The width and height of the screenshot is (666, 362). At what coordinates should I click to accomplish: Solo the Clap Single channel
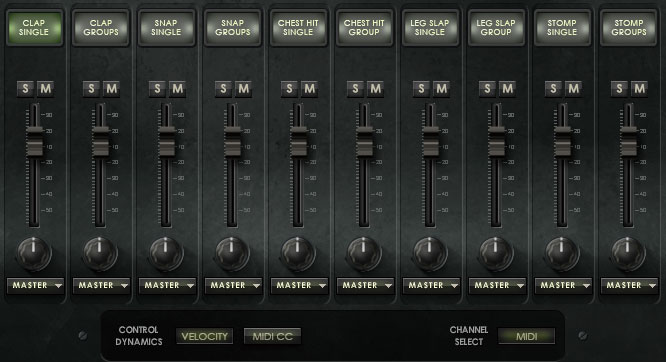click(x=25, y=89)
